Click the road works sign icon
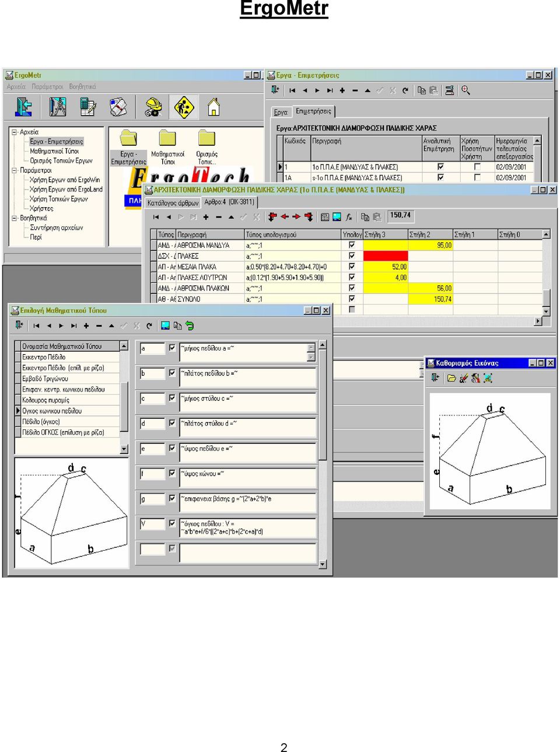 tap(184, 107)
